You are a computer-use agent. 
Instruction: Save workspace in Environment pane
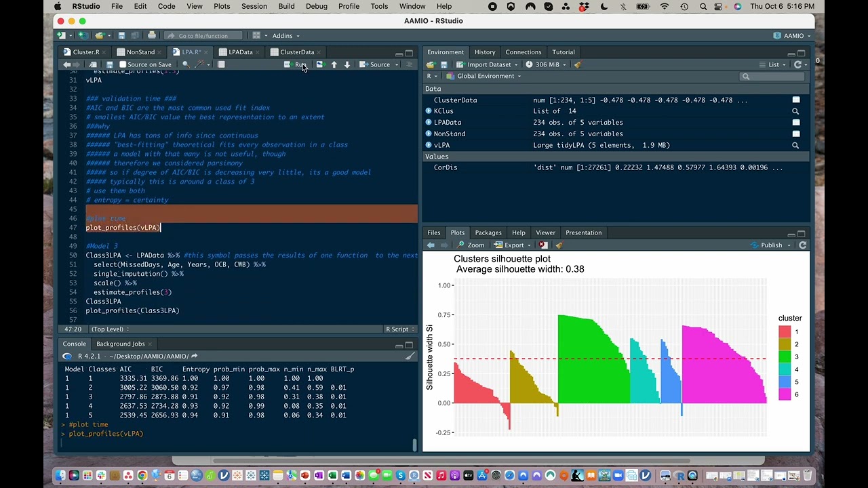[443, 64]
